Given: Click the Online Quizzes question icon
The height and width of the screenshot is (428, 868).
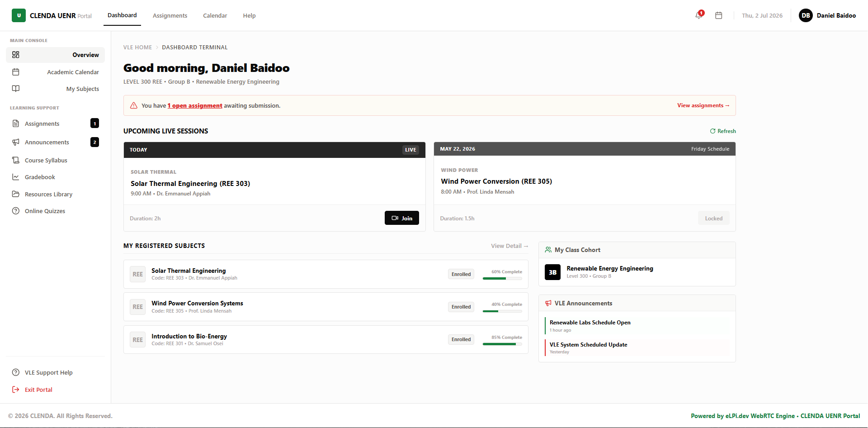Looking at the screenshot, I should (16, 211).
